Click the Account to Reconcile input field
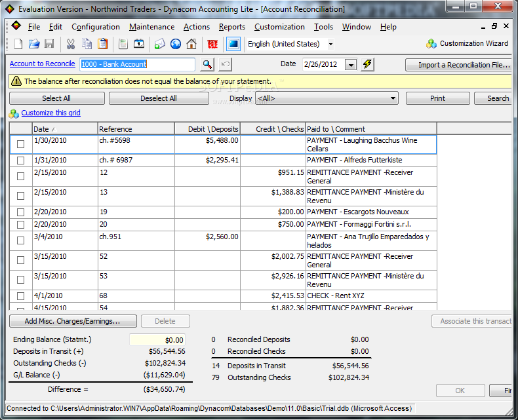518x420 pixels. pyautogui.click(x=138, y=64)
